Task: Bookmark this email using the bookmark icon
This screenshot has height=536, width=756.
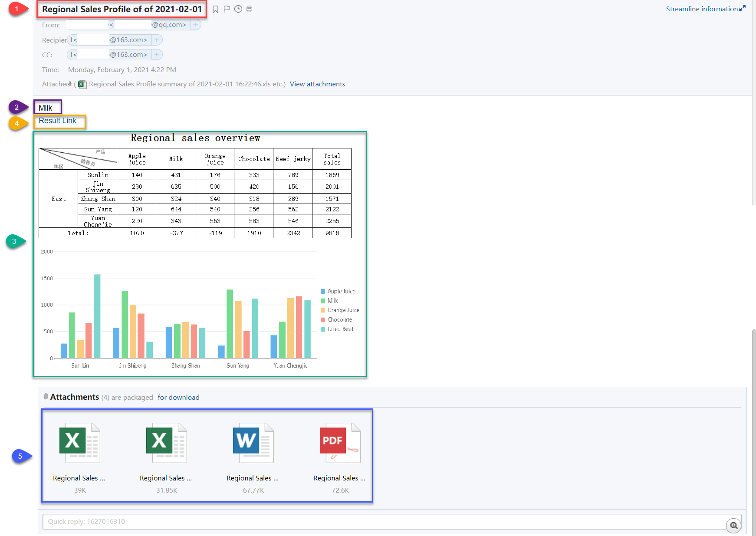Action: [216, 9]
